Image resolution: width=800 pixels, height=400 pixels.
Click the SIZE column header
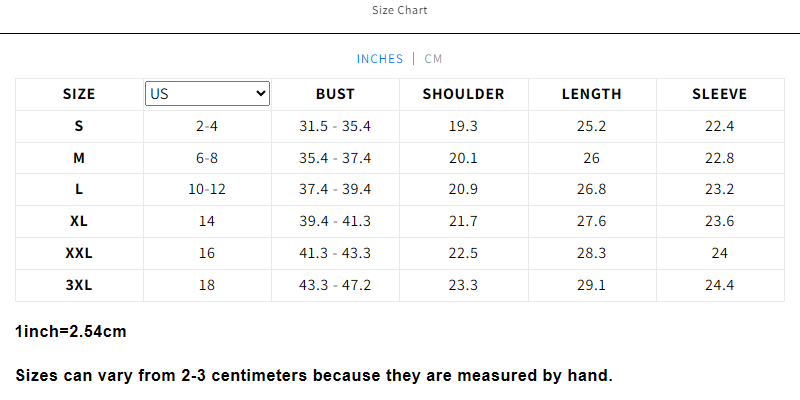tap(79, 94)
